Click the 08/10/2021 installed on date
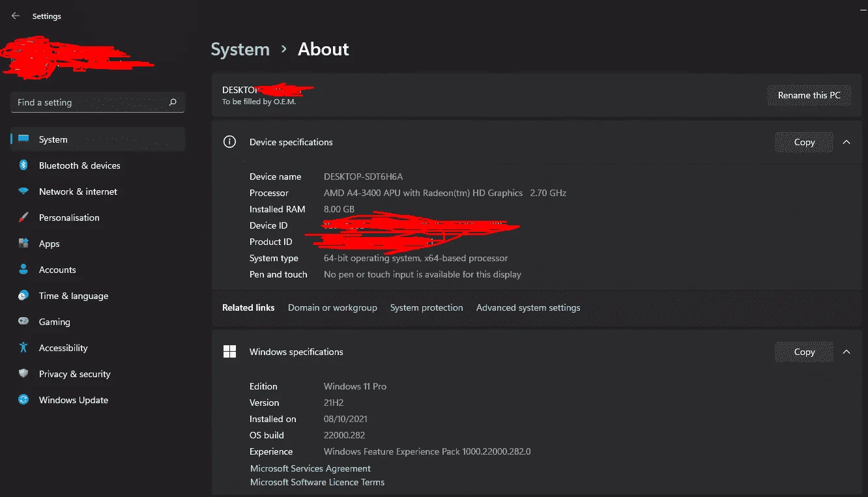Viewport: 868px width, 497px height. tap(345, 419)
